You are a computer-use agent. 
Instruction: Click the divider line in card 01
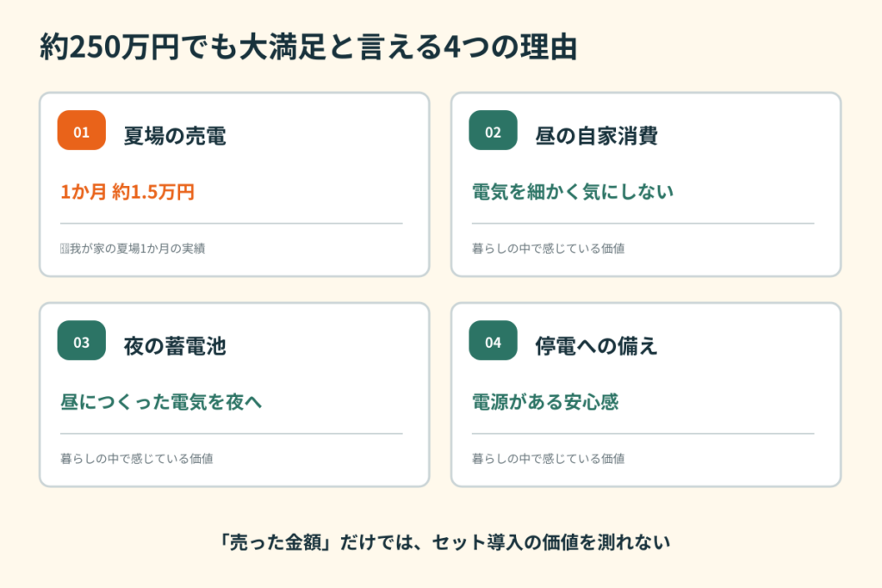pos(231,224)
